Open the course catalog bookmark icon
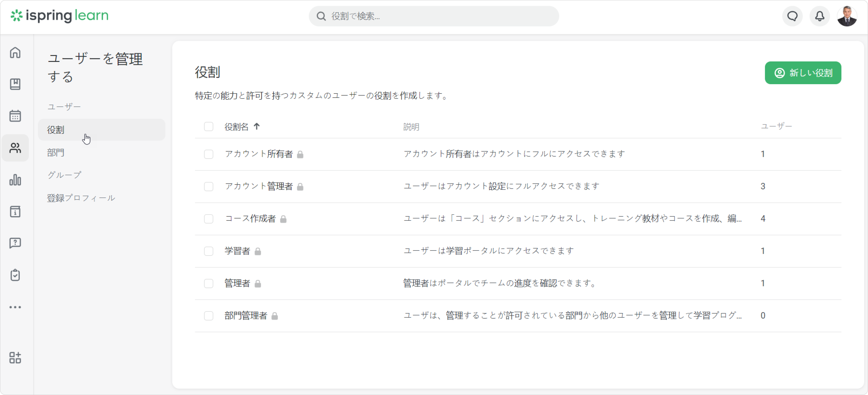Image resolution: width=868 pixels, height=395 pixels. (15, 84)
